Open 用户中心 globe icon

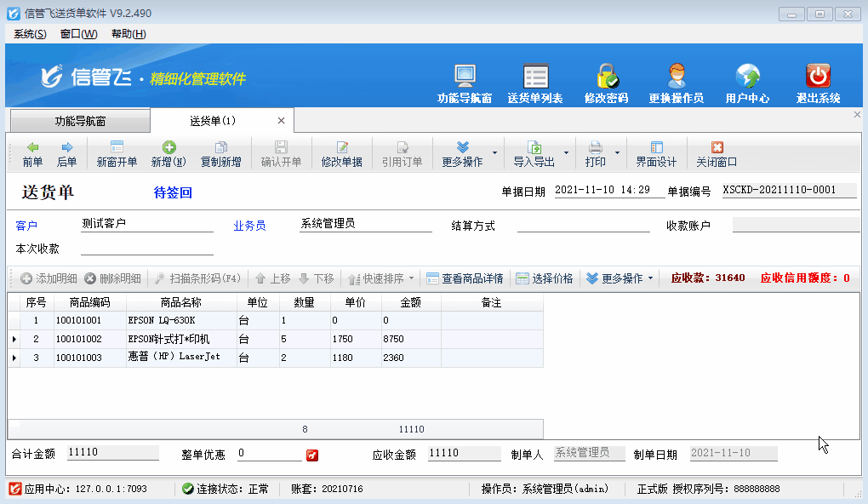[747, 77]
